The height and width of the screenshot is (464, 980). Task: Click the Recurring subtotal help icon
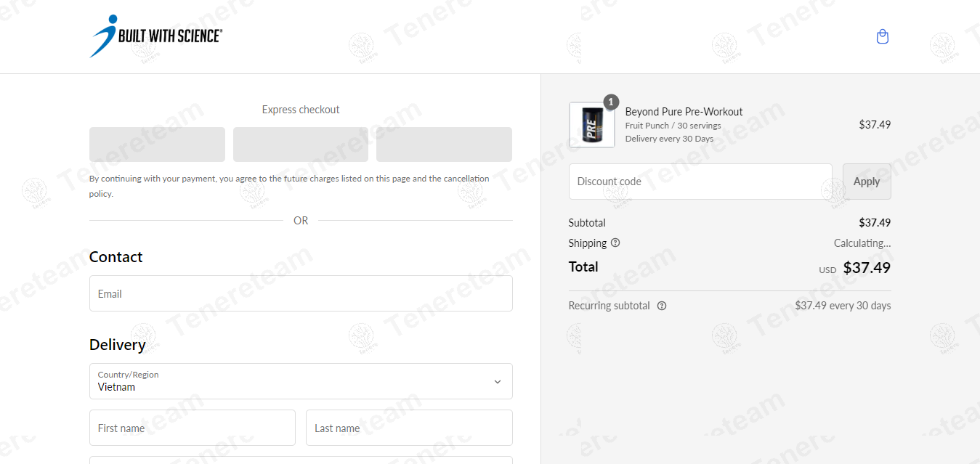coord(662,306)
